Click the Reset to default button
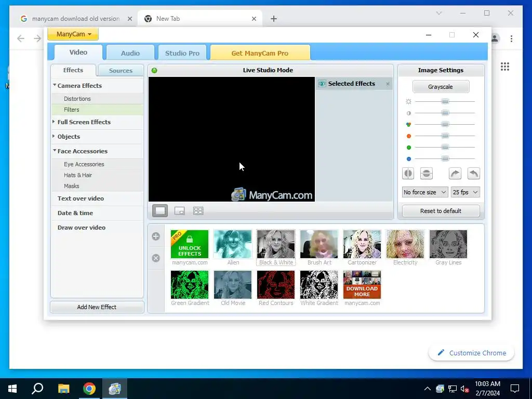Viewport: 532px width, 399px height. pos(441,211)
